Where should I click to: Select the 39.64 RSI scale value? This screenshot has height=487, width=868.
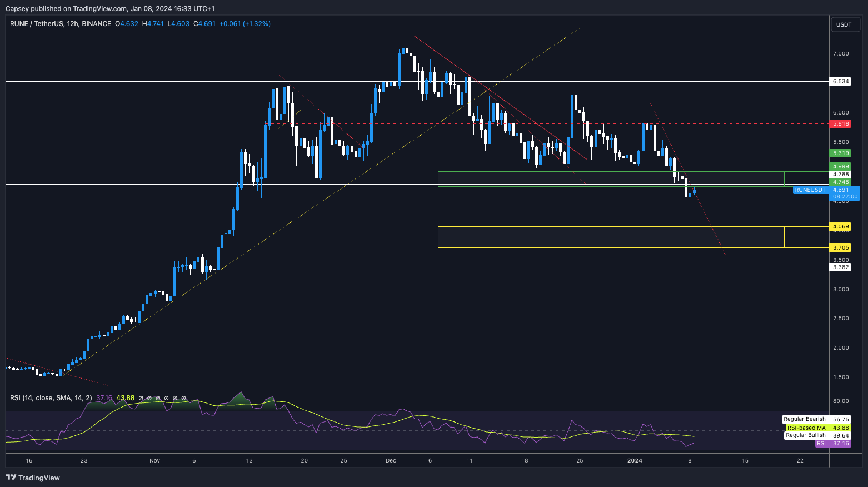[841, 436]
